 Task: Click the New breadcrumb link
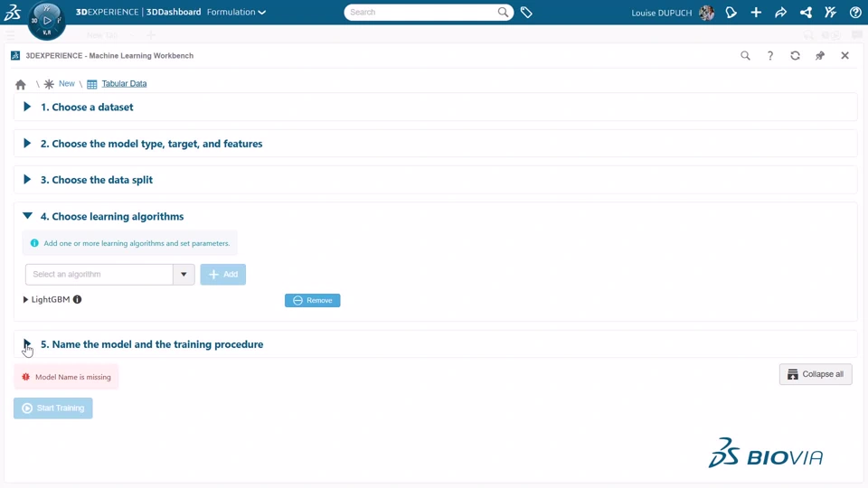click(66, 83)
